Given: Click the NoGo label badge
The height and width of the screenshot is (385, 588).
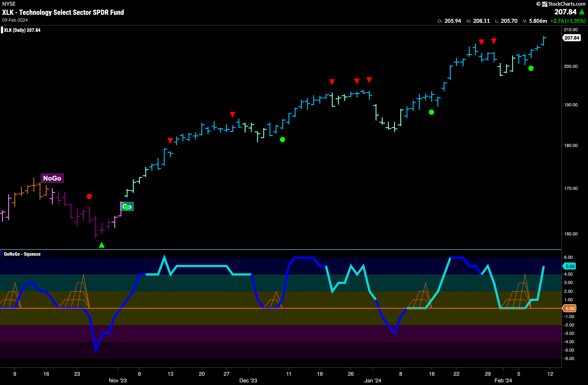Looking at the screenshot, I should tap(52, 178).
